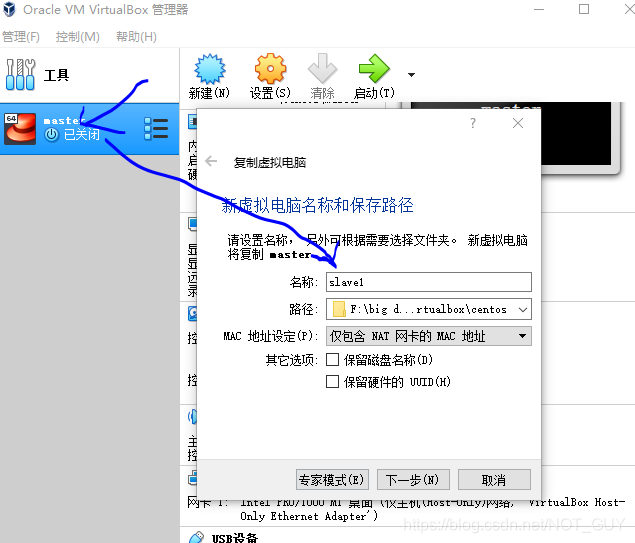Click the name field containing slave1
The width and height of the screenshot is (635, 543).
[428, 282]
